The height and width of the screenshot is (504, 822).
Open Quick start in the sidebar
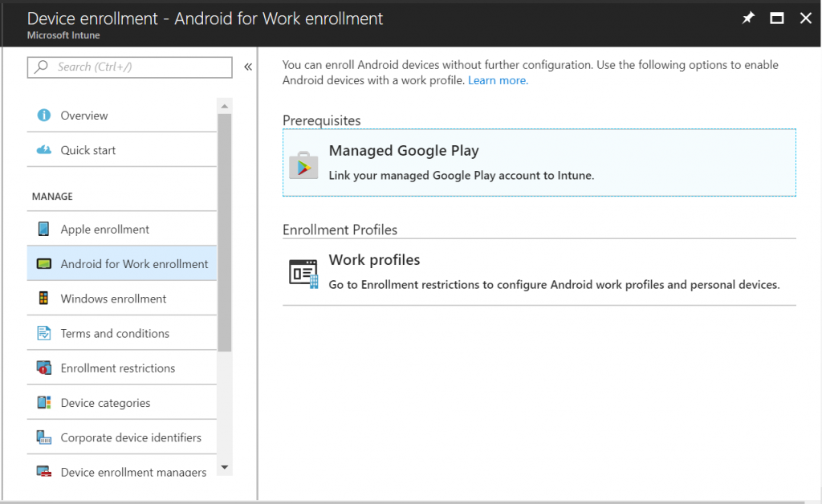(x=122, y=150)
